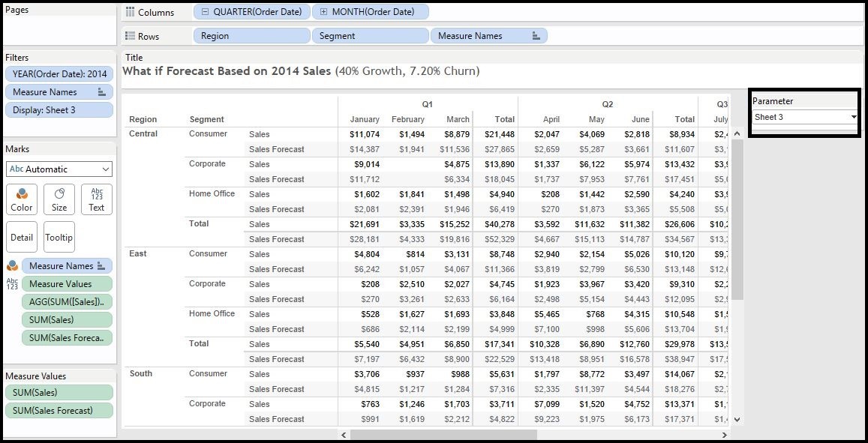Image resolution: width=868 pixels, height=443 pixels.
Task: Click the vertical scrollbar down arrow
Action: tap(737, 420)
